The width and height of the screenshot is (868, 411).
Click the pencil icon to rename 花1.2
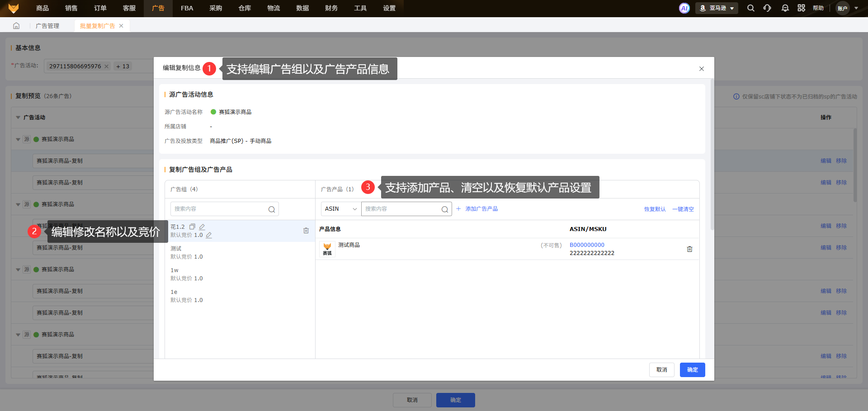tap(202, 227)
